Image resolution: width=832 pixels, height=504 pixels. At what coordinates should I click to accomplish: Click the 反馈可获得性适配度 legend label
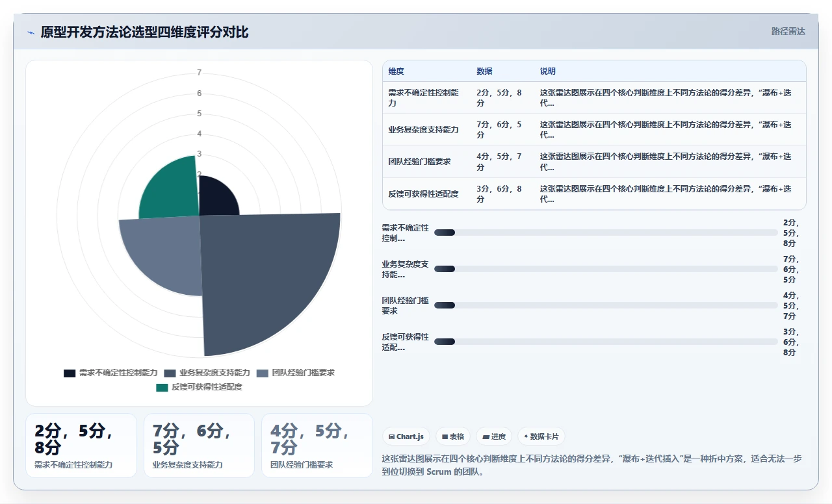point(207,387)
